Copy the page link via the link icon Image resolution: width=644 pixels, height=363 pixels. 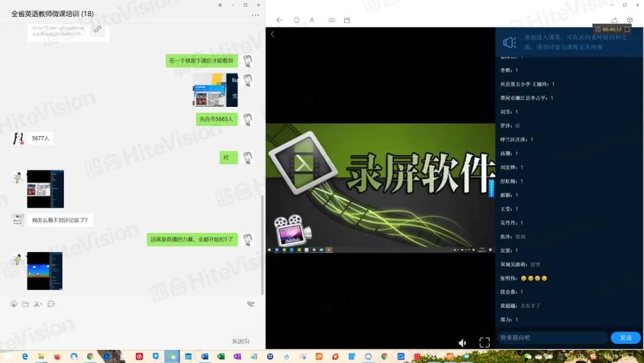(332, 20)
